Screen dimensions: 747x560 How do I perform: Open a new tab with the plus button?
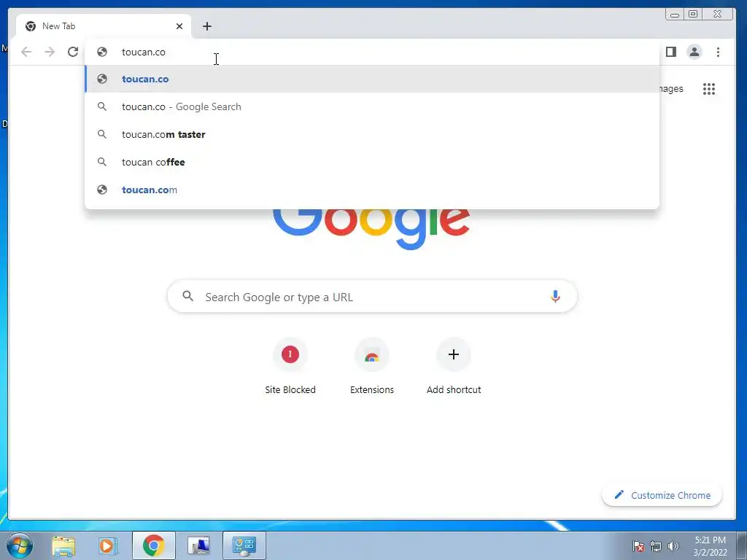click(206, 26)
